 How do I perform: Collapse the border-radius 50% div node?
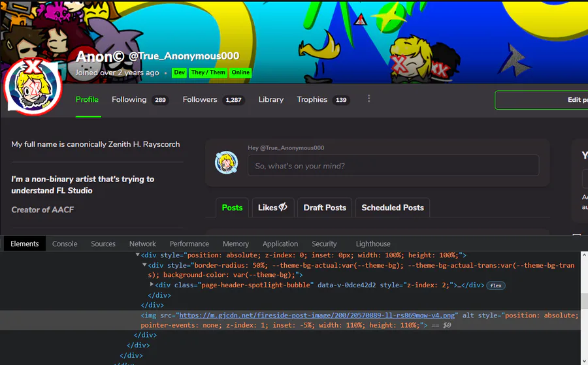coord(144,265)
